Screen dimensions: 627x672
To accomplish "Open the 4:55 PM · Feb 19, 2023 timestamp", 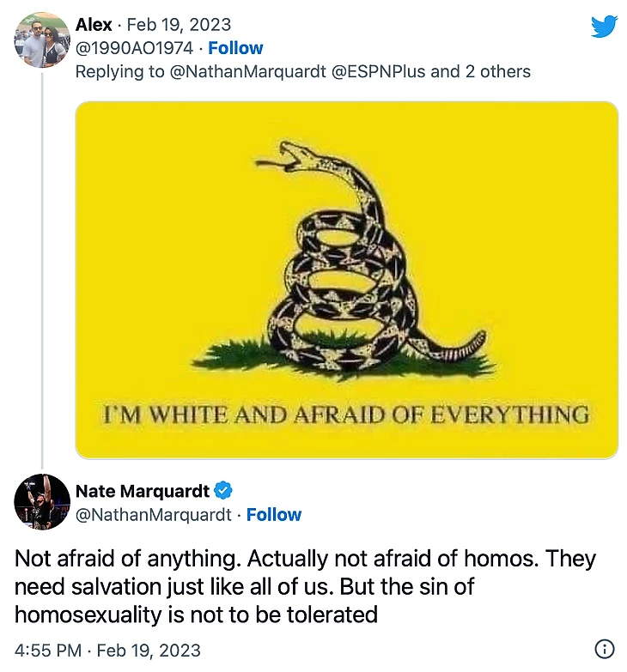I will click(107, 650).
